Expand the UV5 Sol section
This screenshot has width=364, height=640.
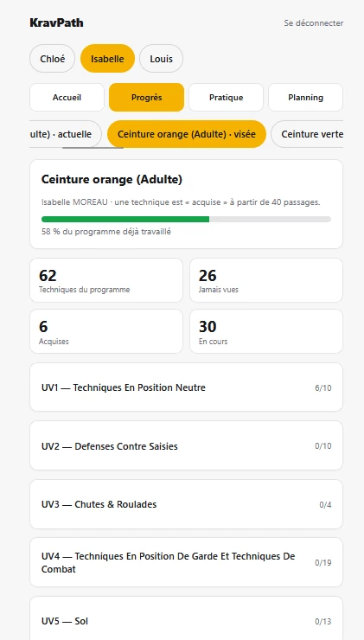pyautogui.click(x=186, y=621)
